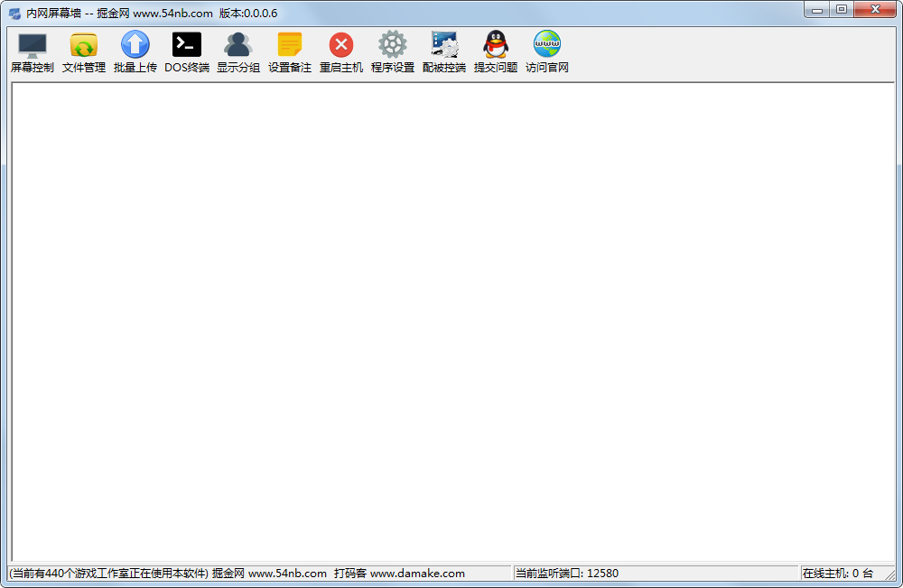Open the 屏幕控制 screen control tool

[x=33, y=51]
